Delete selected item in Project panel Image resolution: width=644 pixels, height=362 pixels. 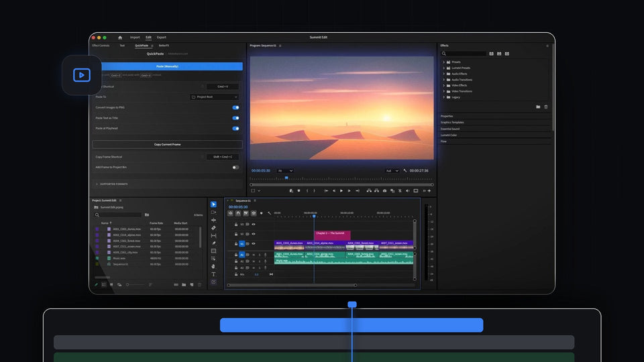click(200, 285)
